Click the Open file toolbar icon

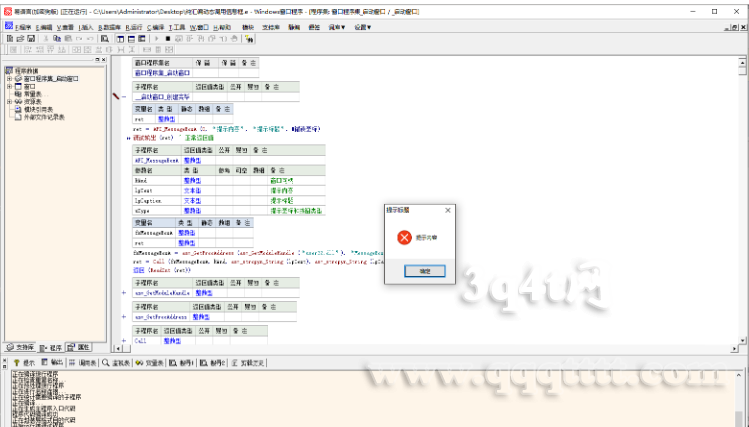point(20,39)
